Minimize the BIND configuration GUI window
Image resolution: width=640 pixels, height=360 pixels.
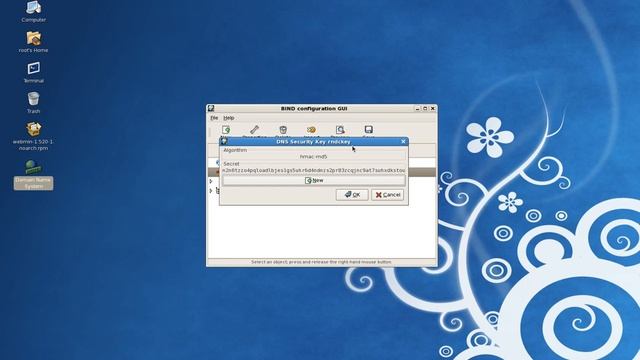[x=418, y=109]
